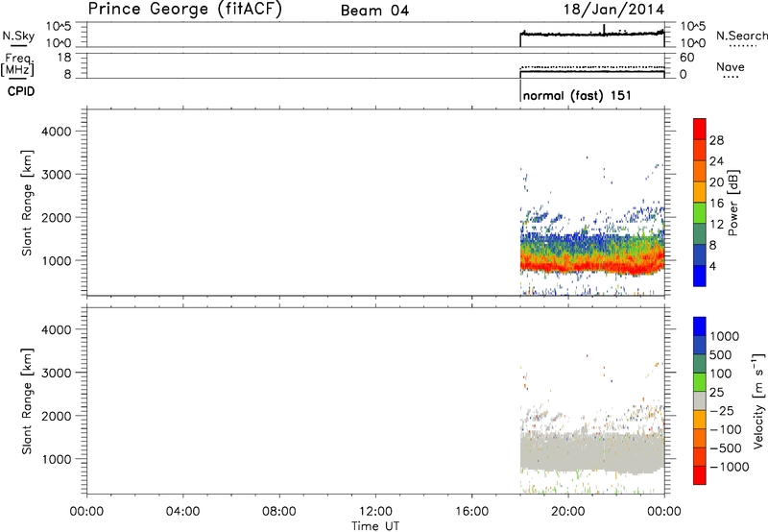Screen dimensions: 768x532
Task: Click the 'Power [dB]' color bar label
Action: pyautogui.click(x=733, y=203)
